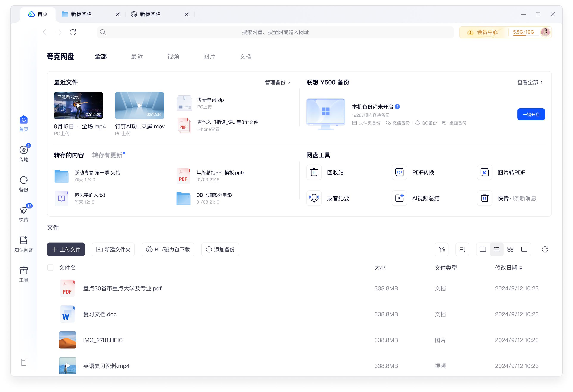
Task: Click the phone icon at sidebar bottom
Action: [24, 362]
